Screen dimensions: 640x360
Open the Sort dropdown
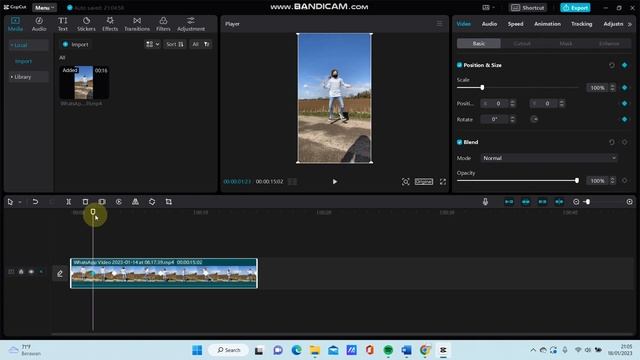point(175,44)
